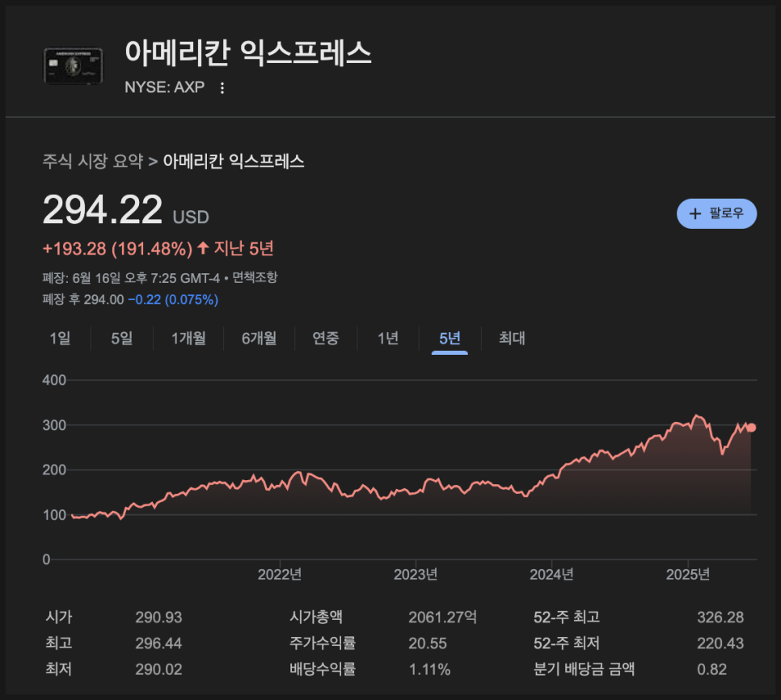Open the three-dot menu beside NYSE: AXP
The image size is (781, 700).
coord(222,88)
